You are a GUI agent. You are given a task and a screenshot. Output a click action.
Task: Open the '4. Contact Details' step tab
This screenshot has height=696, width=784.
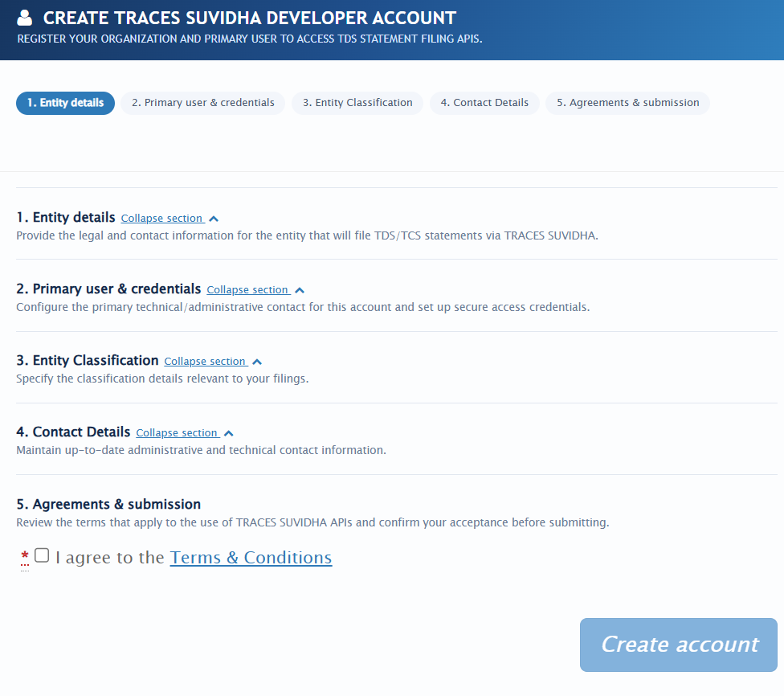[x=484, y=103]
